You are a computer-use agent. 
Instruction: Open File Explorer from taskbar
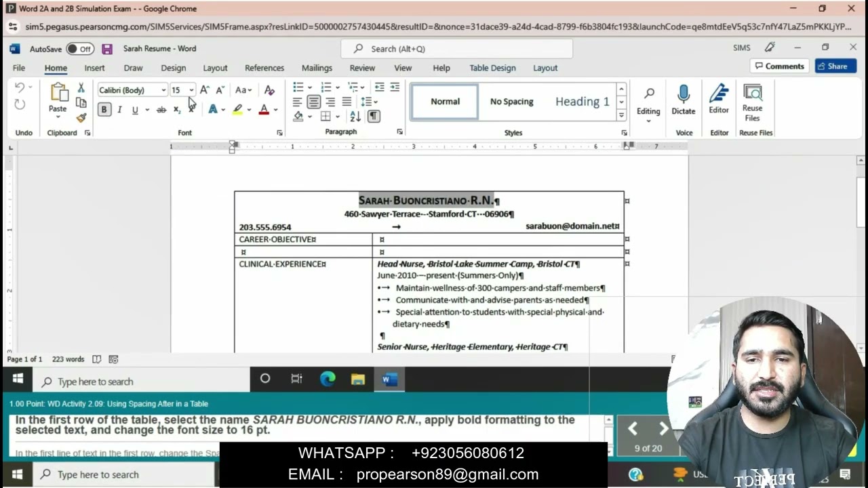[x=358, y=380]
